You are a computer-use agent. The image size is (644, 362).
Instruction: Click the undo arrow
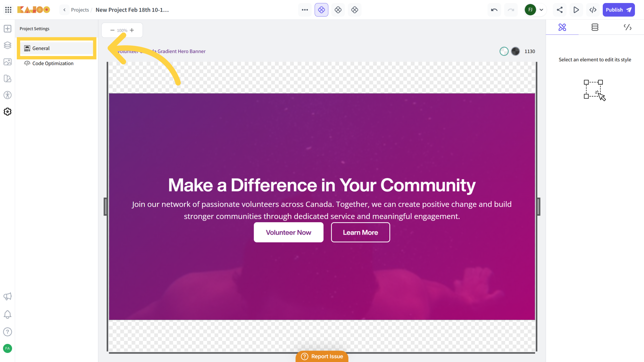pyautogui.click(x=494, y=10)
